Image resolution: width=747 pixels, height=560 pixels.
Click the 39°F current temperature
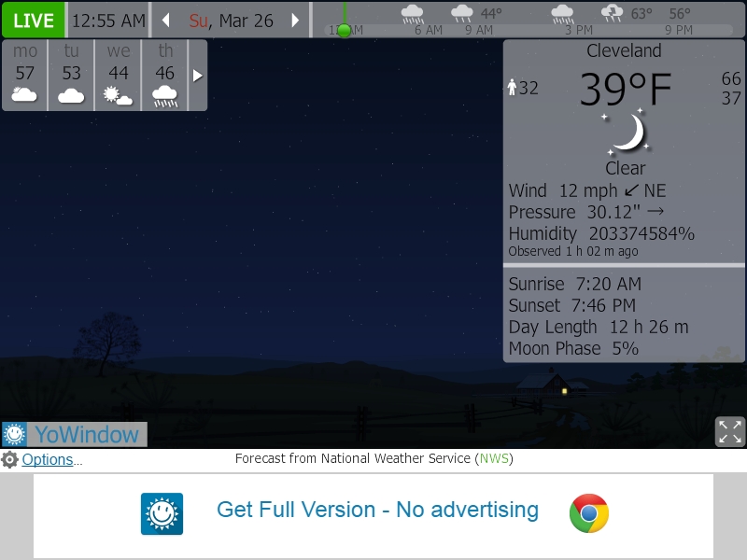[x=626, y=89]
